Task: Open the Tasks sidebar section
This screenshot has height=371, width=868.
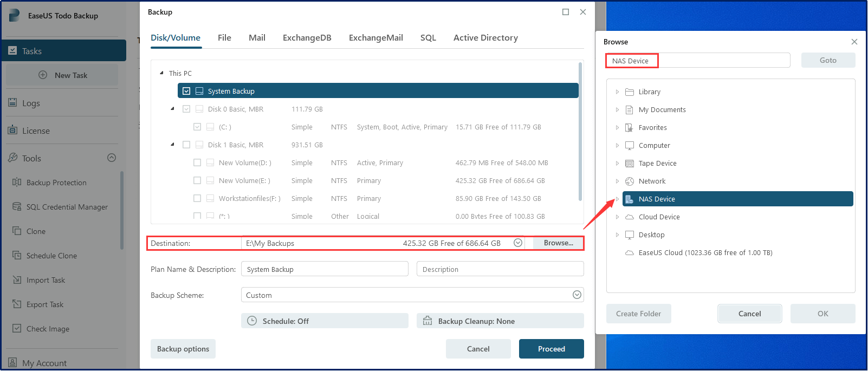Action: pyautogui.click(x=64, y=51)
